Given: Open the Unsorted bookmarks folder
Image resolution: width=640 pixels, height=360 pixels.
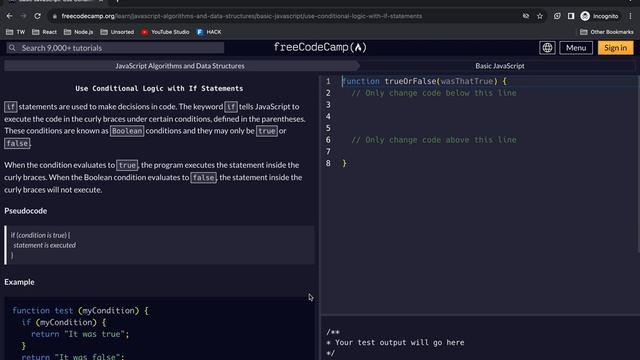Looking at the screenshot, I should (x=117, y=32).
